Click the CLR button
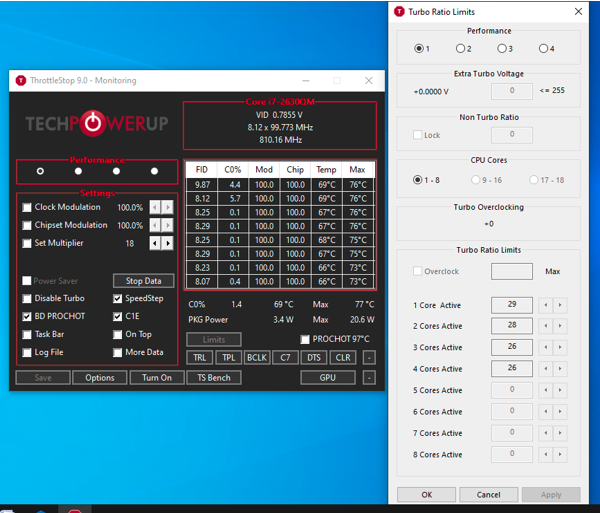This screenshot has height=513, width=600. click(x=343, y=358)
